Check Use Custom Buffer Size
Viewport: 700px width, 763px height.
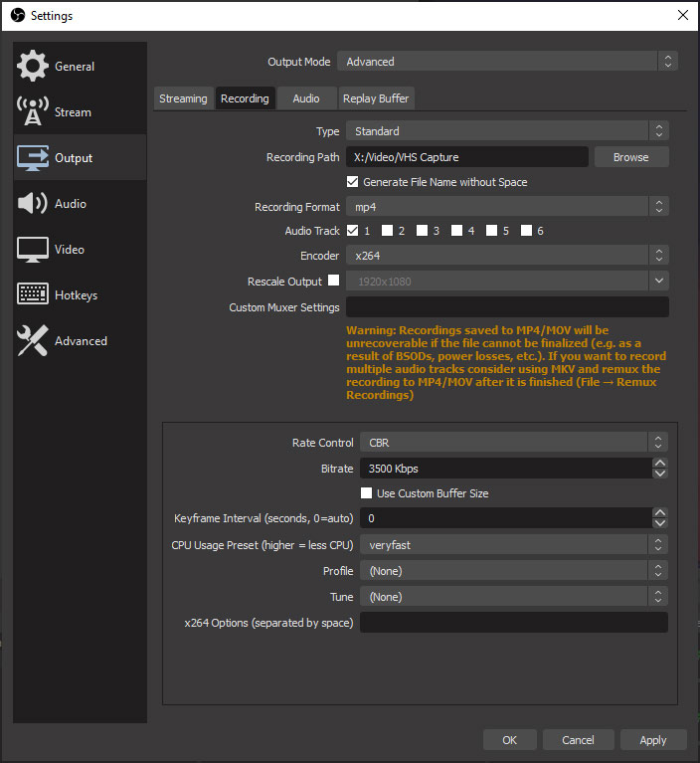point(366,493)
